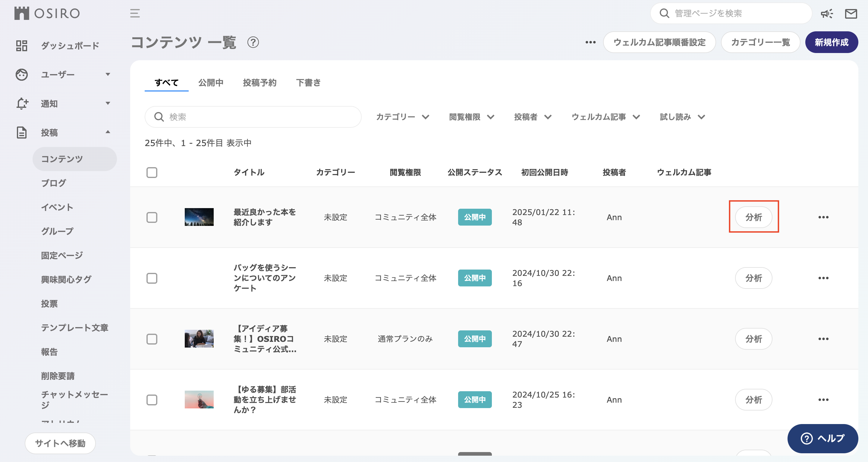Click the ユーザー sidebar icon
The width and height of the screenshot is (868, 462).
tap(22, 74)
